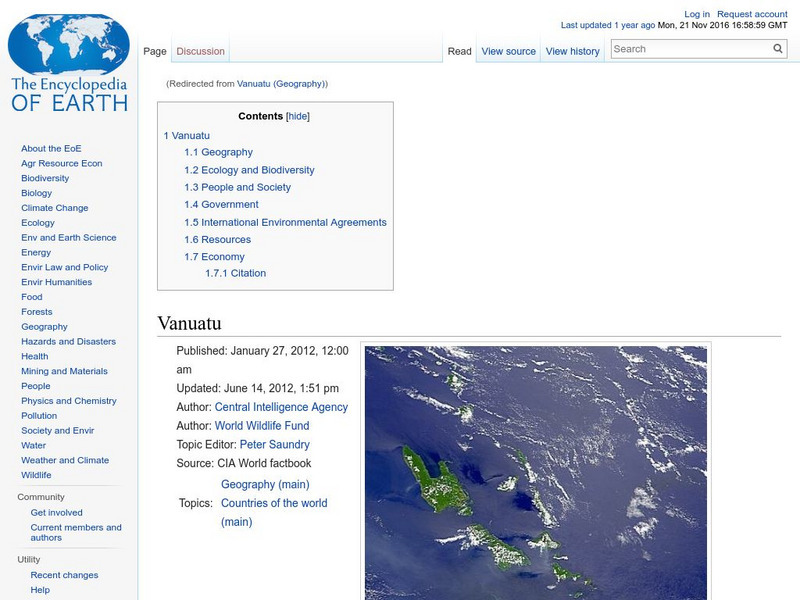
Task: Open the Central Intelligence Agency author link
Action: (283, 406)
